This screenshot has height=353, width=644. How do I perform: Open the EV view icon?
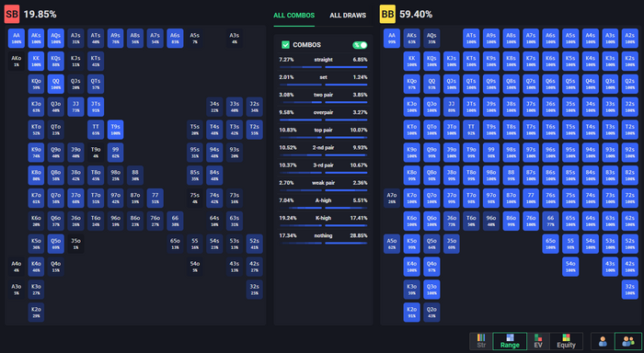538,341
